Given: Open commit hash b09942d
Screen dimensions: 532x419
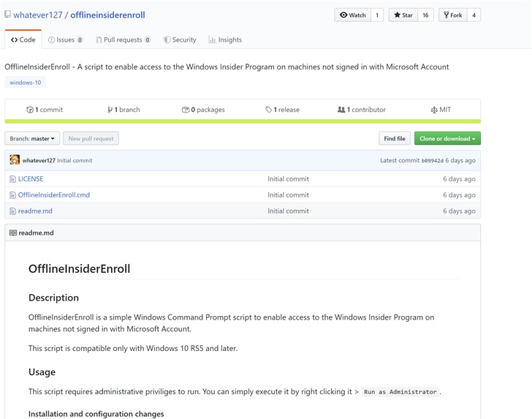Looking at the screenshot, I should click(433, 161).
